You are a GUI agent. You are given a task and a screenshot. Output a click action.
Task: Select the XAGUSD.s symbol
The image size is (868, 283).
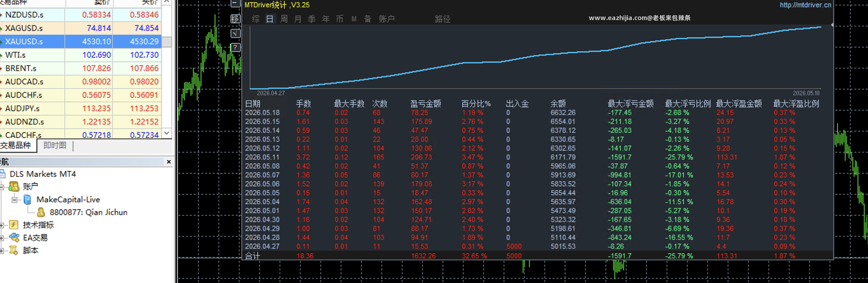coord(24,28)
